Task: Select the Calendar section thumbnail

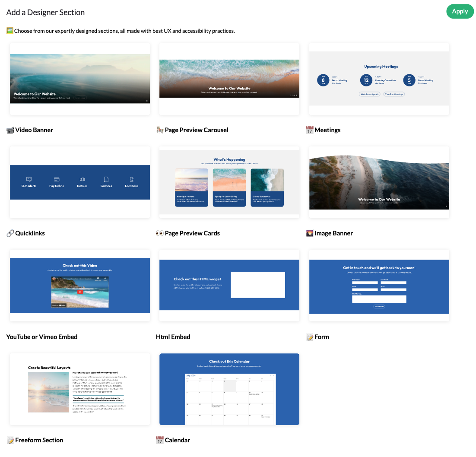Action: [229, 389]
